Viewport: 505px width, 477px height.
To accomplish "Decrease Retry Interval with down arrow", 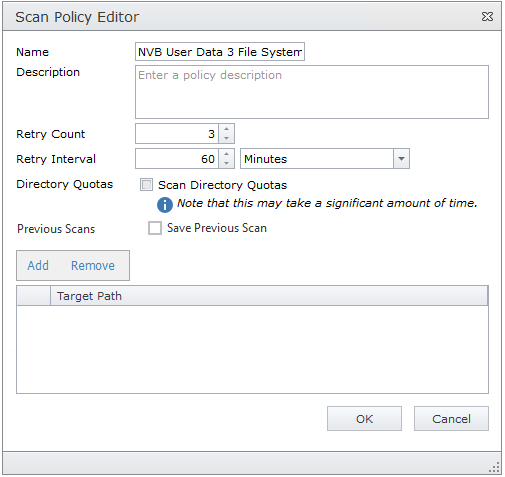I will coord(227,163).
